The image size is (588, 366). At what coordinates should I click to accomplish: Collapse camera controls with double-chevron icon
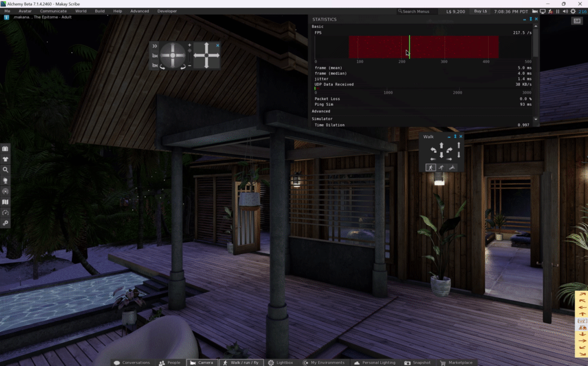(x=155, y=46)
